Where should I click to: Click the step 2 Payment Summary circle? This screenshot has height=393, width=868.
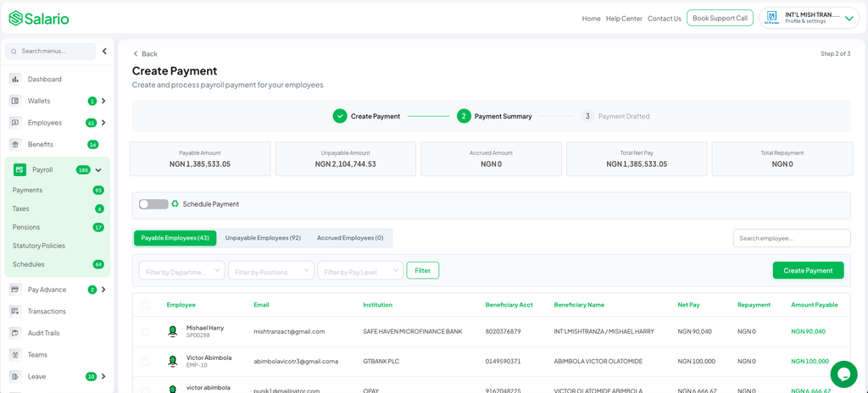click(464, 116)
